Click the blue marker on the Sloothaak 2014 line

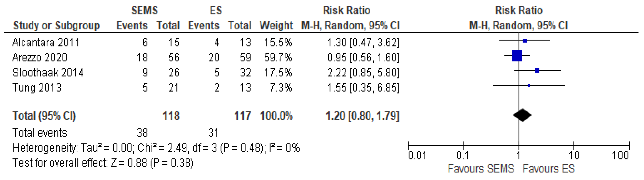coord(537,71)
